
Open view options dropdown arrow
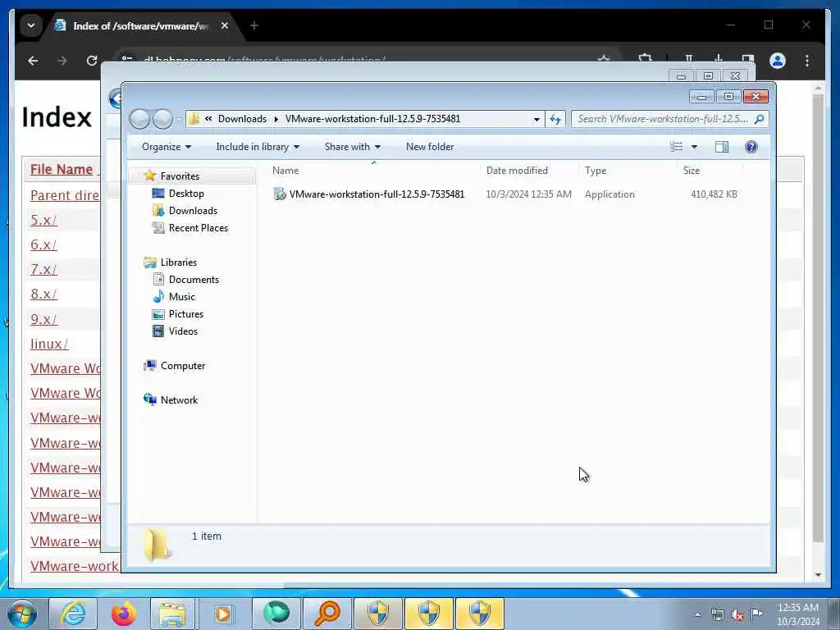(694, 147)
